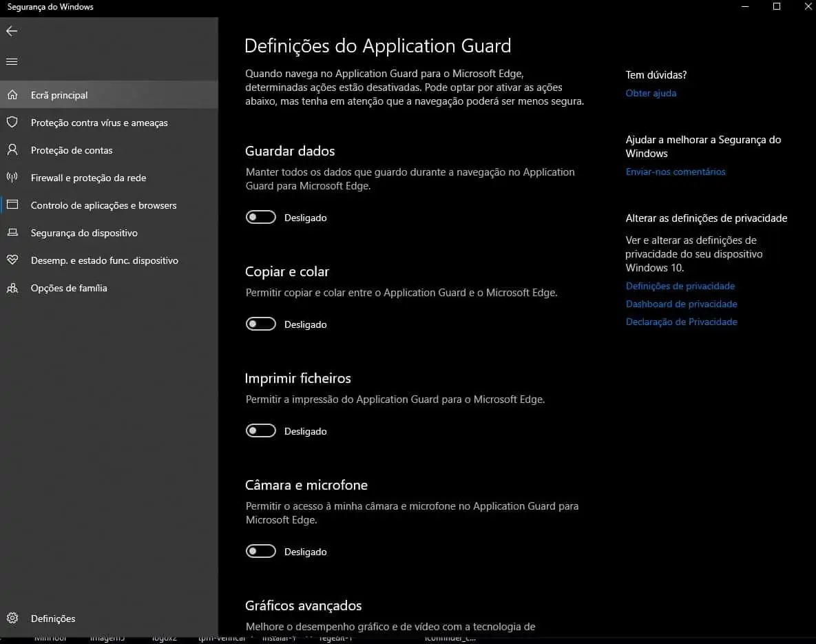
Task: Open Definições de privacidade link
Action: [680, 286]
